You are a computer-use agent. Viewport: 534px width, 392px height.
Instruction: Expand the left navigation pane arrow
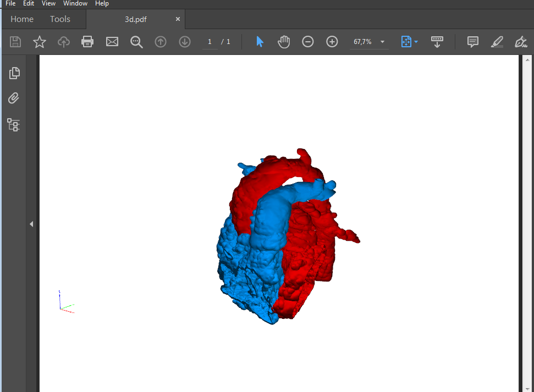pyautogui.click(x=31, y=224)
